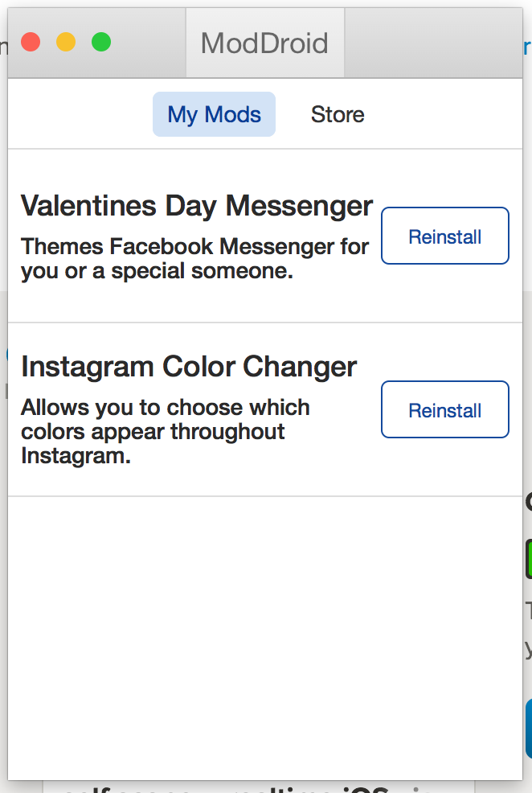Image resolution: width=532 pixels, height=793 pixels.
Task: Click the ModDroid window title
Action: tap(264, 43)
